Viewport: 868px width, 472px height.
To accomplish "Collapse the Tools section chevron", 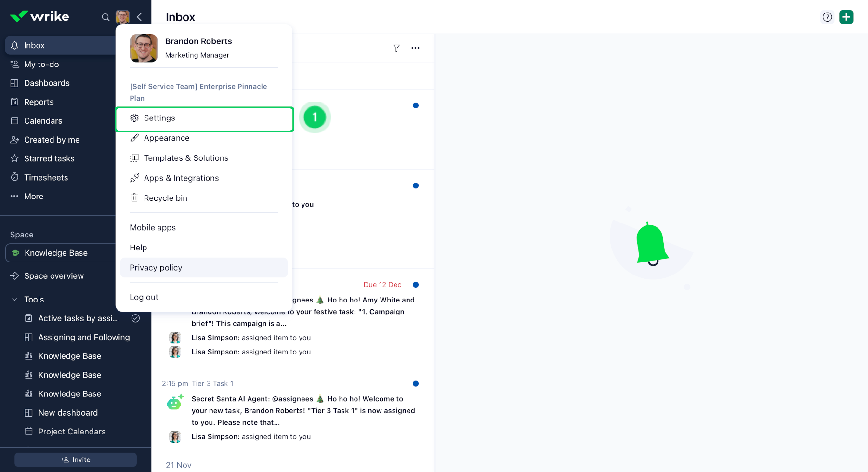I will tap(14, 300).
